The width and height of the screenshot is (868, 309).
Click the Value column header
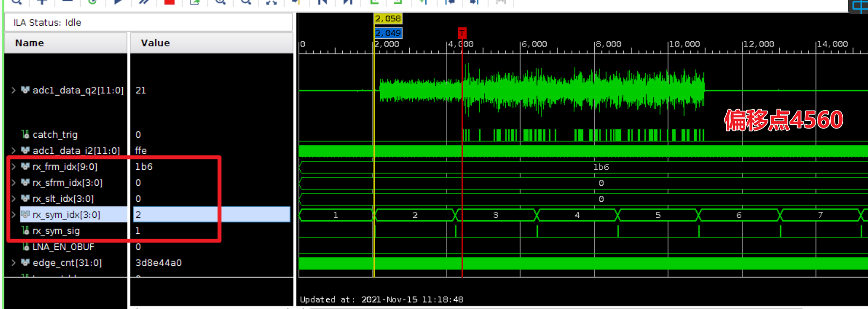tap(211, 43)
